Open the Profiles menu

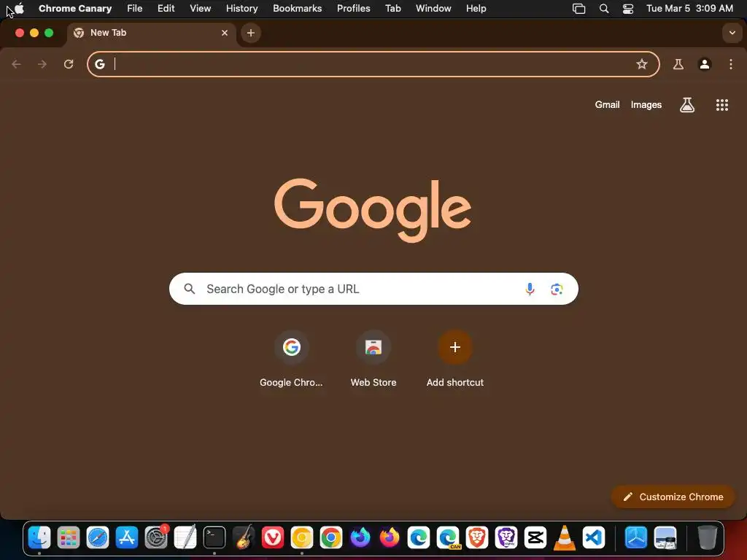354,9
